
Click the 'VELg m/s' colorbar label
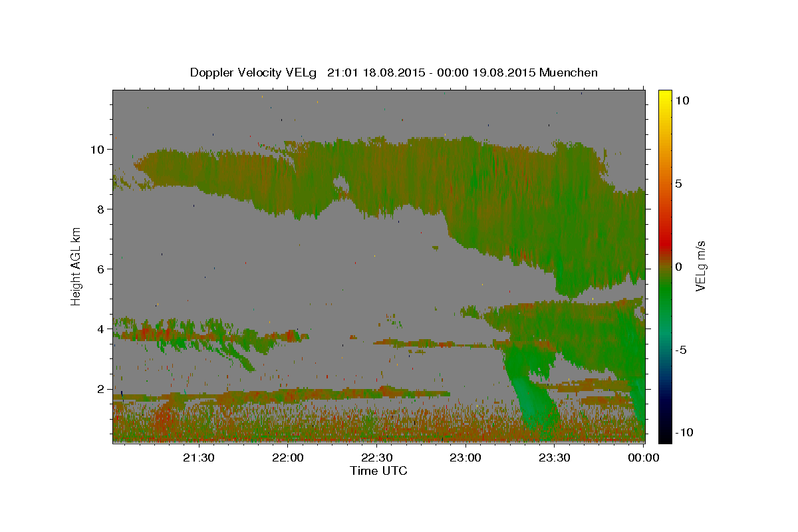tap(700, 266)
